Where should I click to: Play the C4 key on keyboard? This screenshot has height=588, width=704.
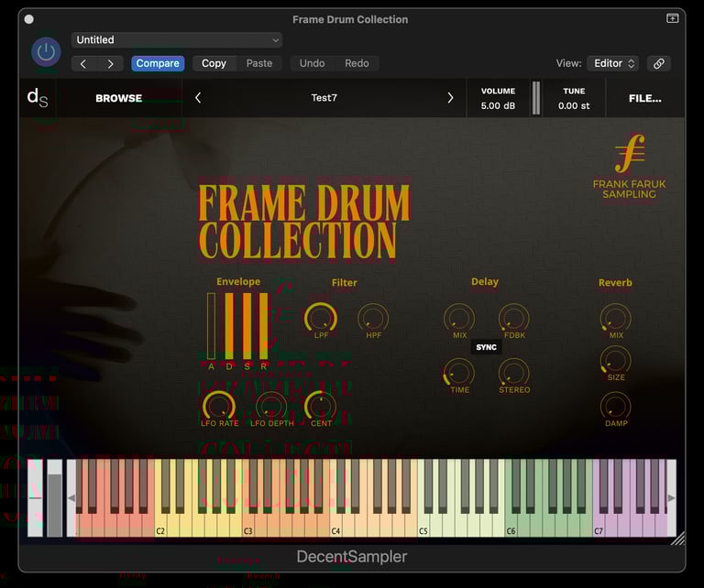[335, 525]
